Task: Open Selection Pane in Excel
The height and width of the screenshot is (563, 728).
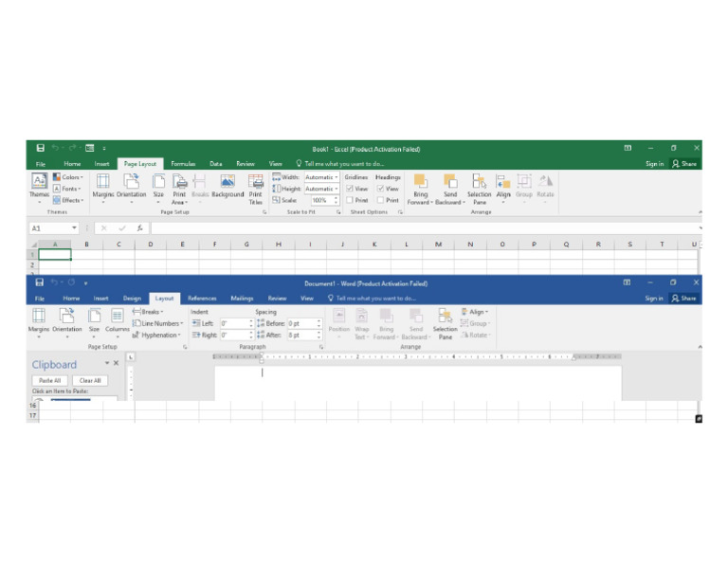Action: 479,189
